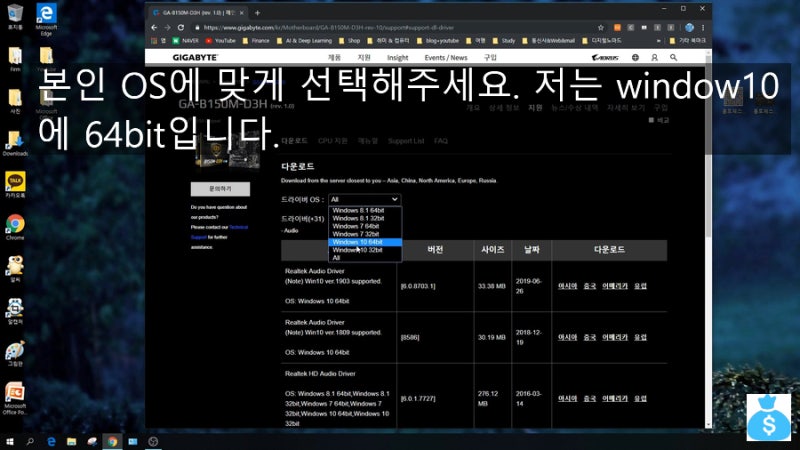Open the Chrome profile avatar
800x450 pixels.
pyautogui.click(x=689, y=28)
